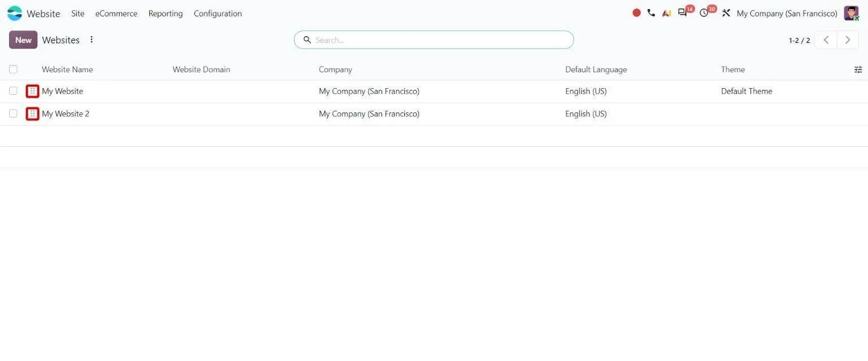
Task: Go to next page of records
Action: point(848,40)
